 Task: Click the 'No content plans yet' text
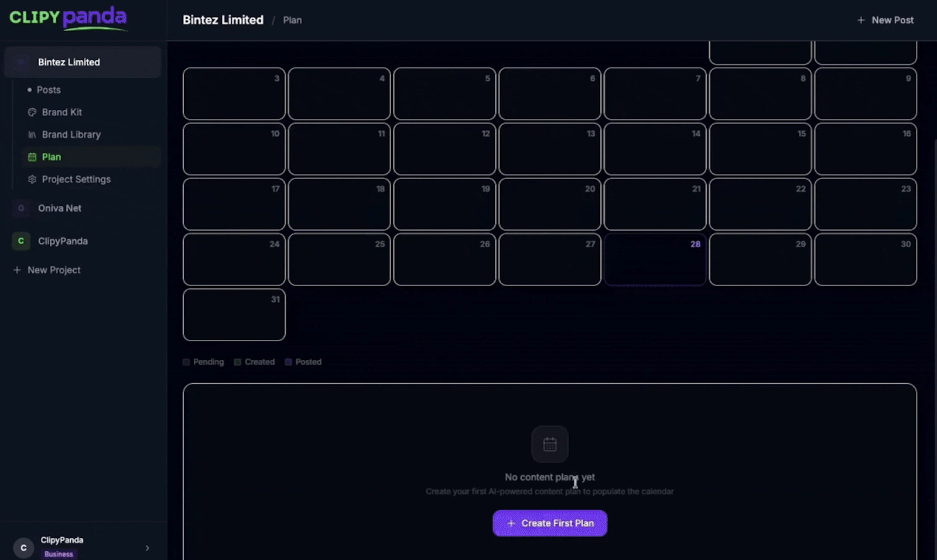[x=550, y=477]
